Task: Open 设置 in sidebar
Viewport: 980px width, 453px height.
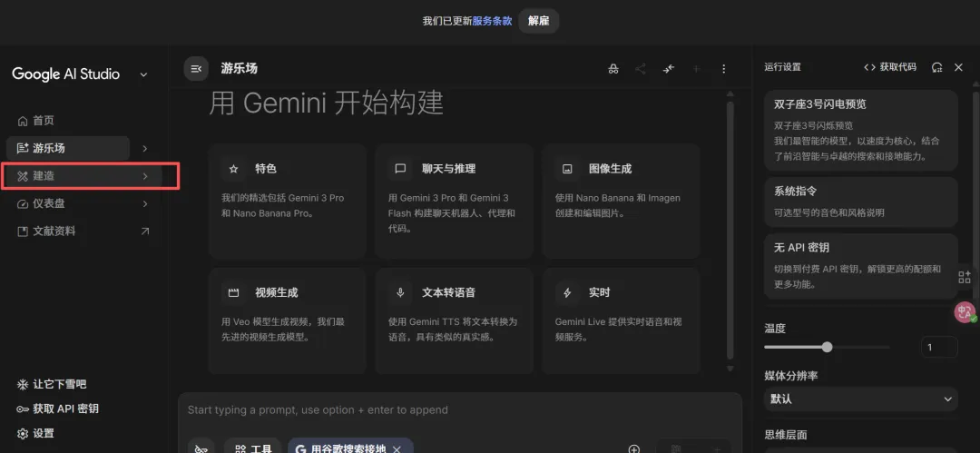Action: (36, 433)
